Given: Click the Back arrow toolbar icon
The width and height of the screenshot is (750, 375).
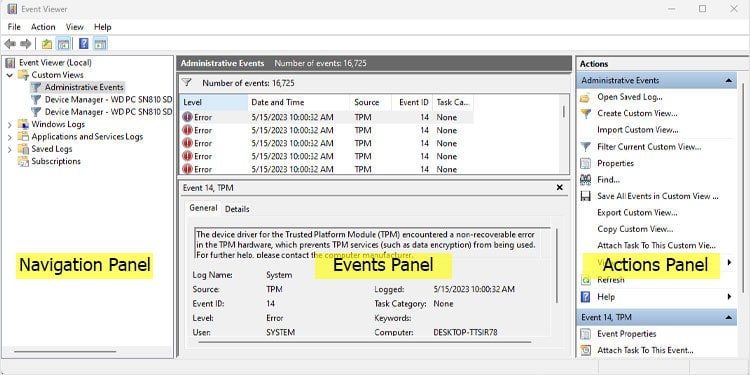Looking at the screenshot, I should click(x=10, y=44).
